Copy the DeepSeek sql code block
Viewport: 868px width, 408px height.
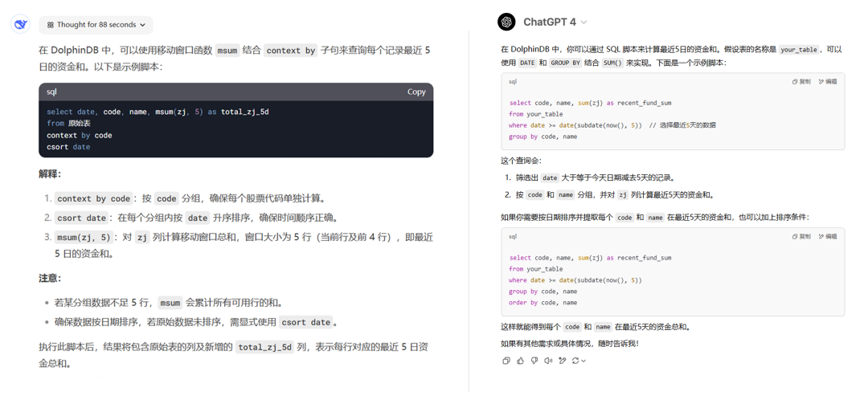[x=416, y=92]
